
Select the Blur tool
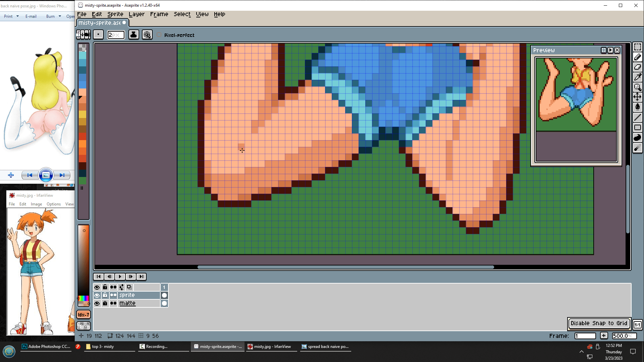637,148
